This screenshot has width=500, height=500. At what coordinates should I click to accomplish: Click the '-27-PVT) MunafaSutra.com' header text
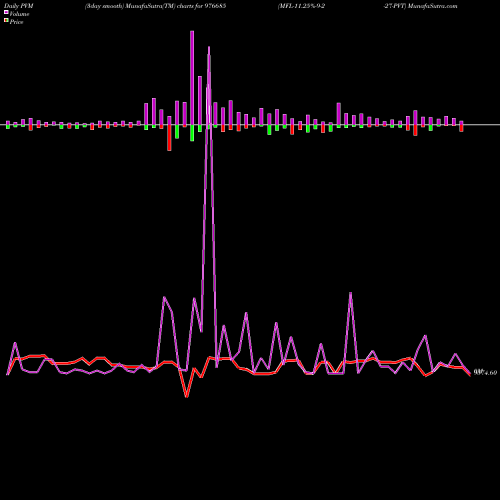click(420, 6)
